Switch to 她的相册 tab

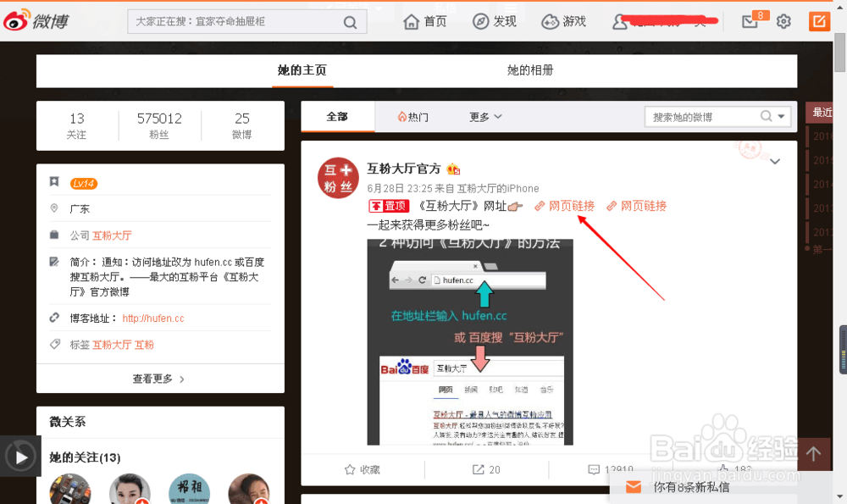coord(530,70)
